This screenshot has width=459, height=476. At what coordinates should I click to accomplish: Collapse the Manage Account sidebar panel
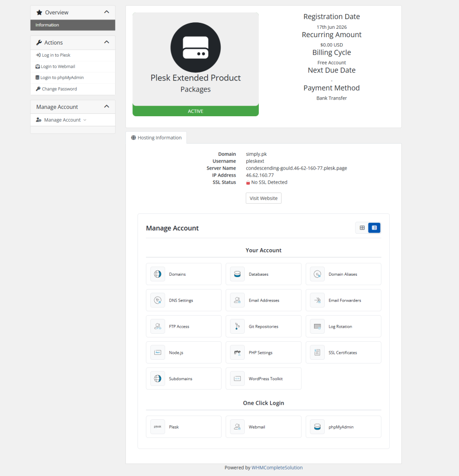(x=106, y=106)
